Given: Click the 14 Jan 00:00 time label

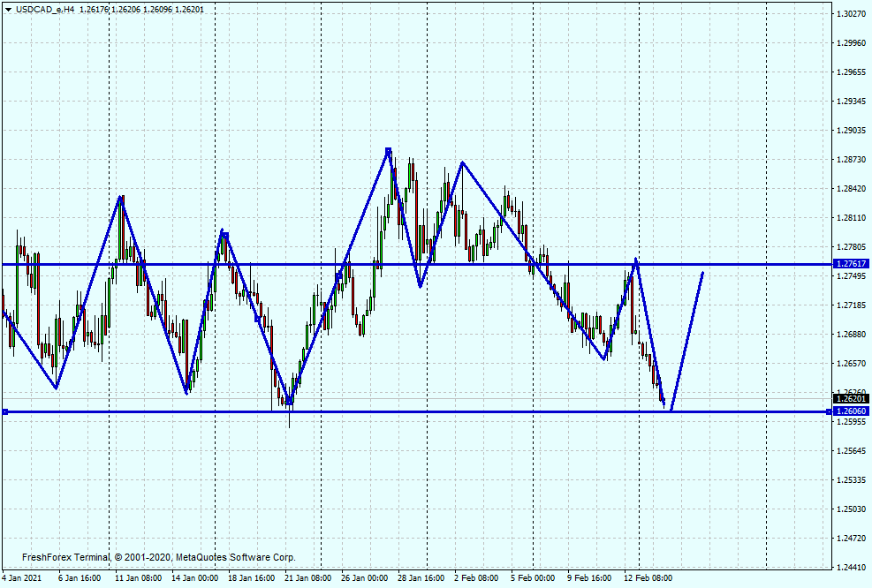Looking at the screenshot, I should coord(194,578).
